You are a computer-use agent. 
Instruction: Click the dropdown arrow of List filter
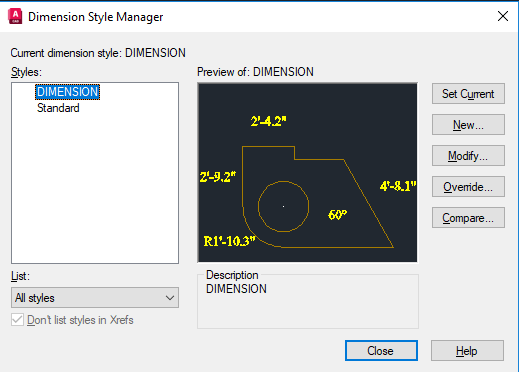(170, 298)
